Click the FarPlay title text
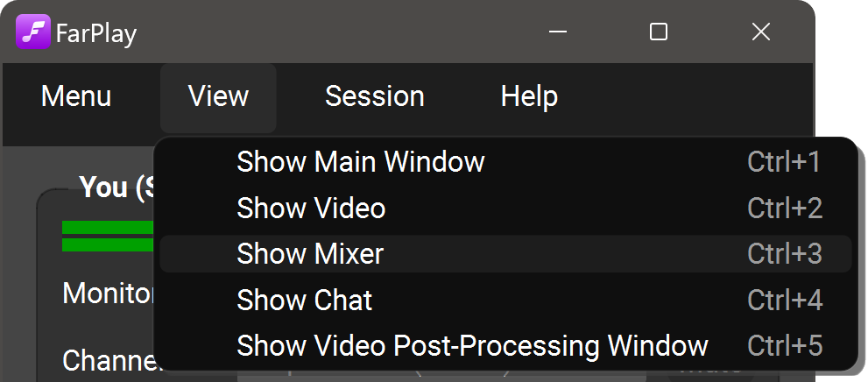 tap(96, 34)
